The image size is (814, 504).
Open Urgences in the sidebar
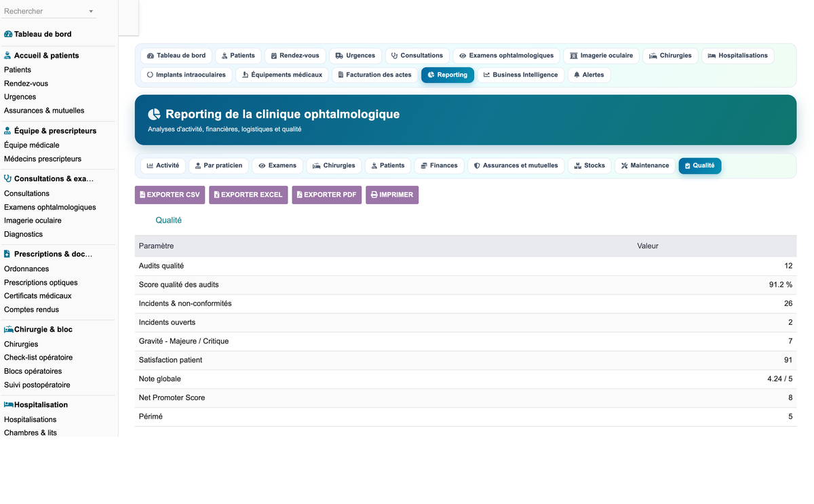click(20, 97)
